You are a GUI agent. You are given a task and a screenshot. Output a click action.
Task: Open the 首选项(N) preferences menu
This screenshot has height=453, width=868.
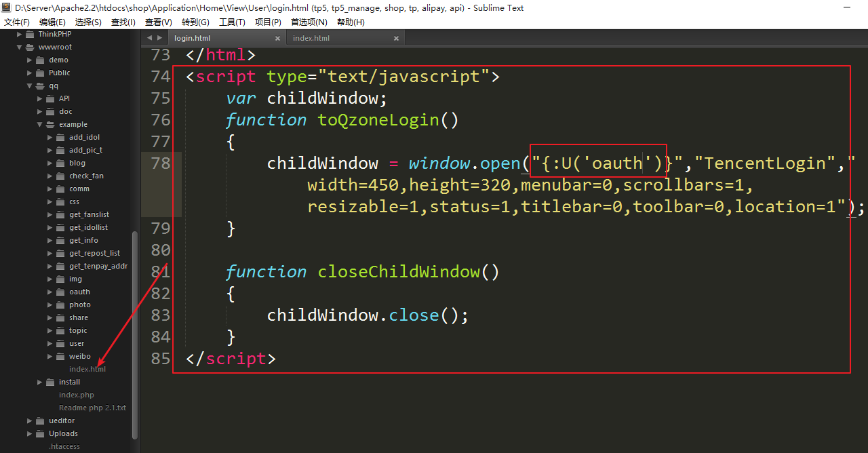pos(309,22)
